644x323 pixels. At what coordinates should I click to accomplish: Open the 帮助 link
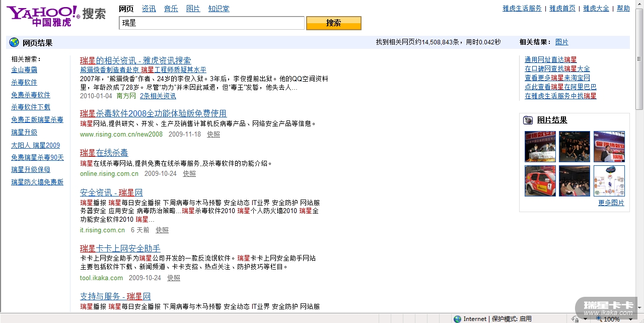tap(623, 9)
